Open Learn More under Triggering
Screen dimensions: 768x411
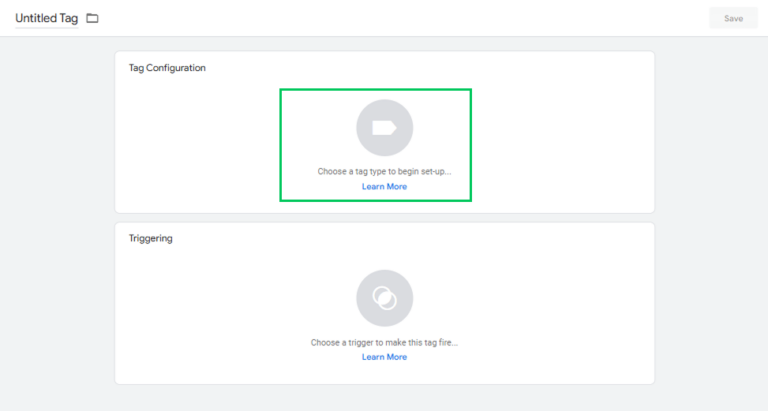point(384,357)
